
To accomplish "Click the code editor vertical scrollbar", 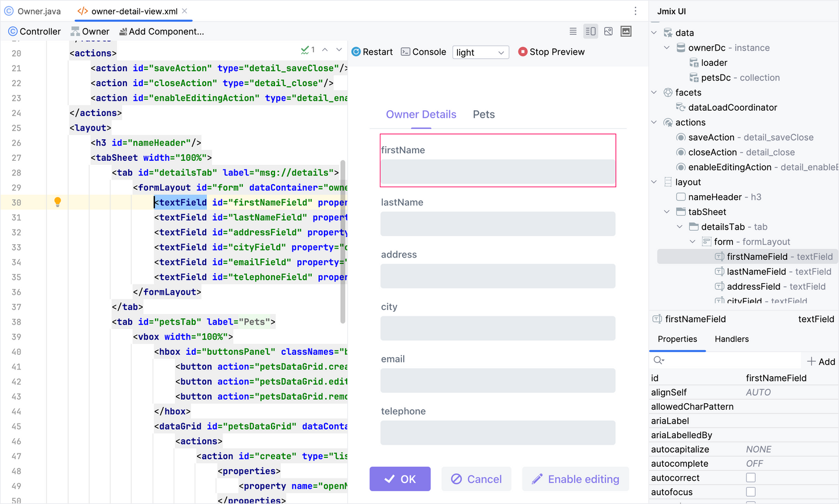I will click(x=343, y=241).
